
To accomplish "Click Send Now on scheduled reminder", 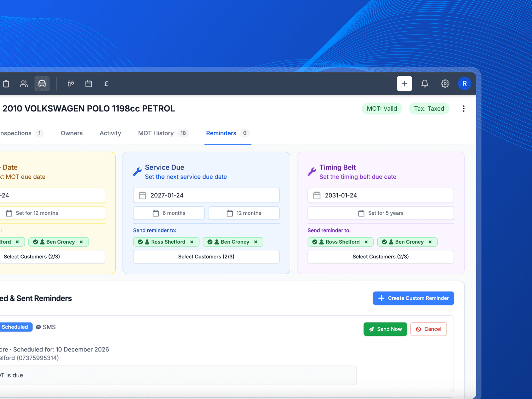I will (385, 329).
